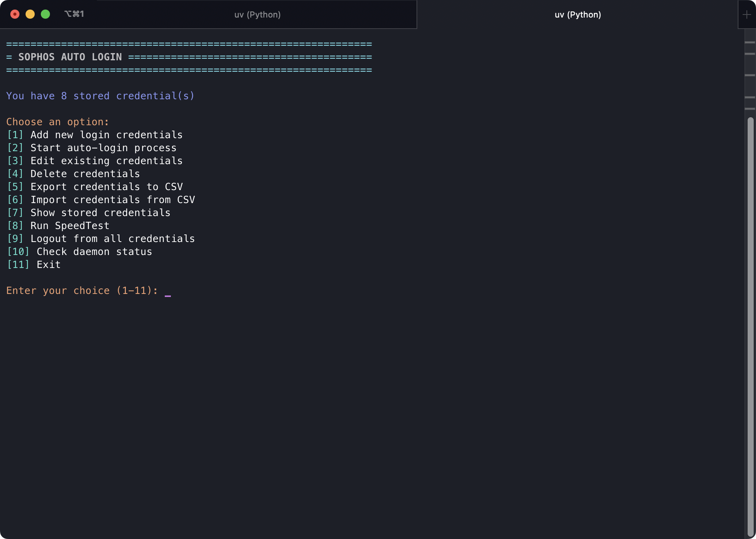
Task: Open a new terminal tab with the plus icon
Action: (746, 14)
